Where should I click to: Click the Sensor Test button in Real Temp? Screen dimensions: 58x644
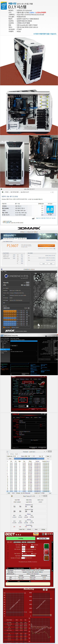pos(22,529)
